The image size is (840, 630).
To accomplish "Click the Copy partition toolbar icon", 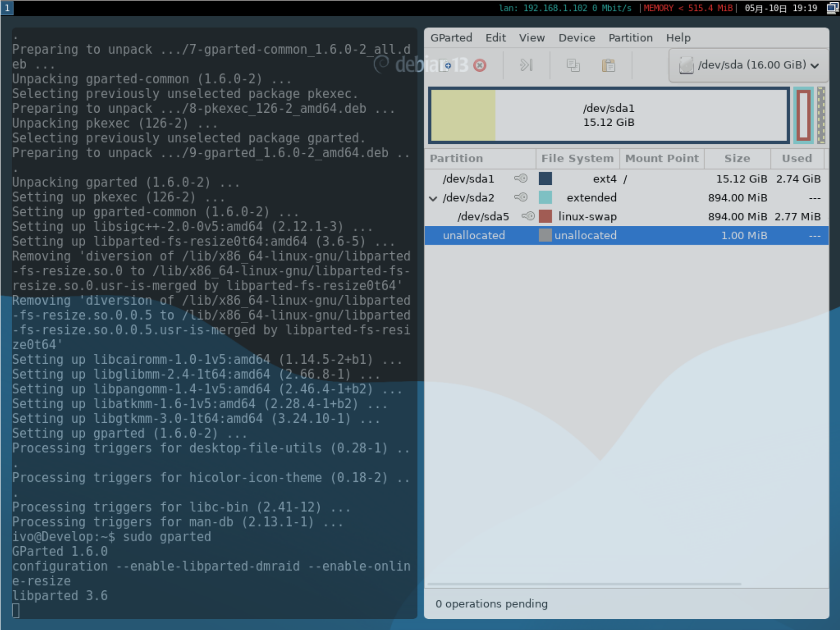I will pyautogui.click(x=573, y=65).
